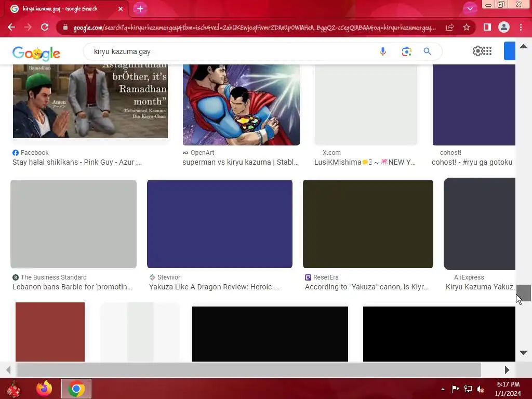The height and width of the screenshot is (399, 532).
Task: Open the Start menu ornament button
Action: pos(14,389)
